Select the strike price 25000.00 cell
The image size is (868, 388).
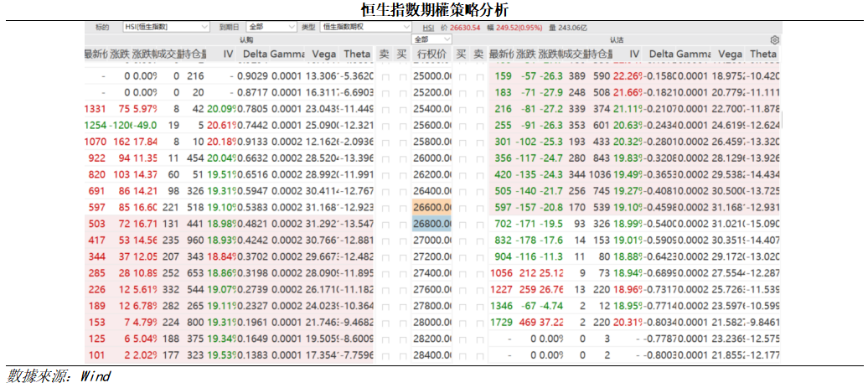point(431,76)
